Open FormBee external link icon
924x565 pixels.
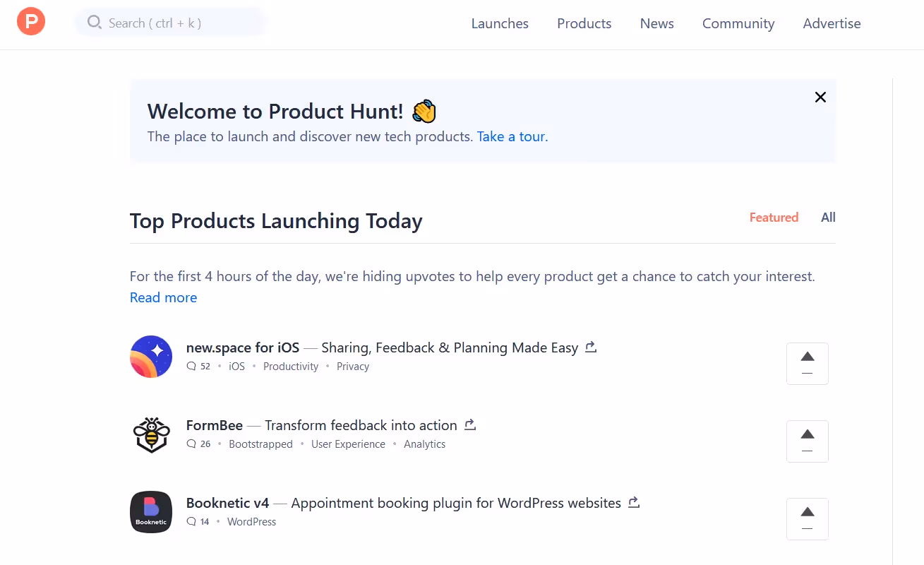click(x=470, y=424)
